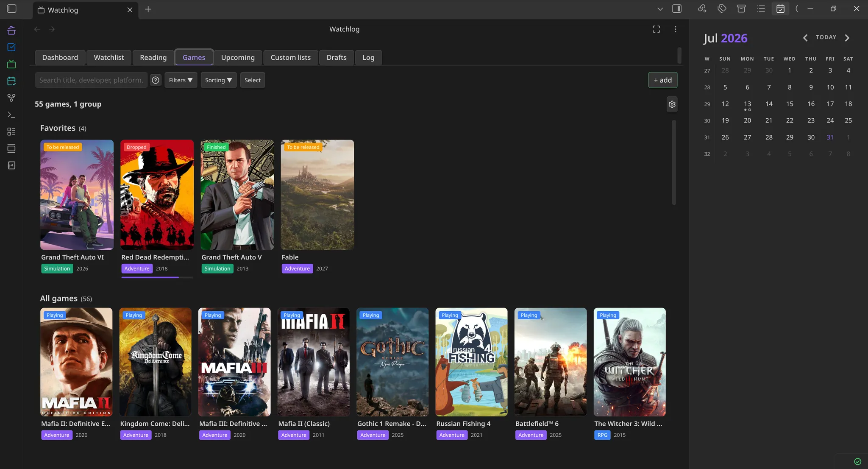Open the three-dot more options menu
868x469 pixels.
click(675, 29)
